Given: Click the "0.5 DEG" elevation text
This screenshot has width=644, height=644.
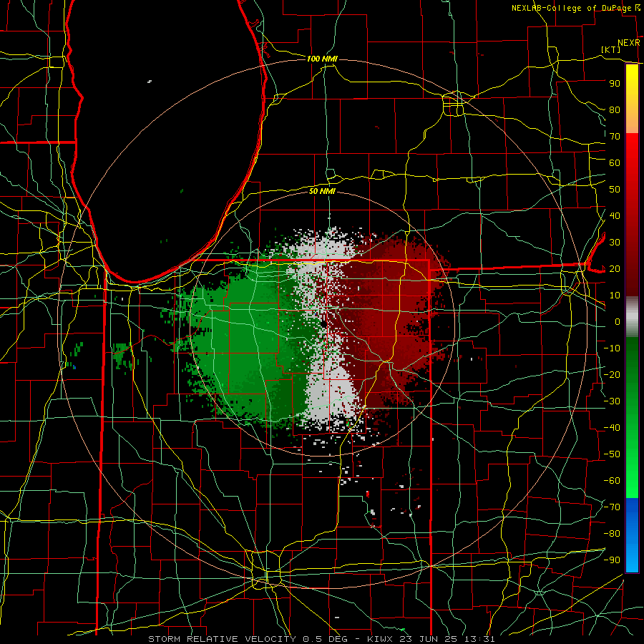Looking at the screenshot, I should click(325, 639).
